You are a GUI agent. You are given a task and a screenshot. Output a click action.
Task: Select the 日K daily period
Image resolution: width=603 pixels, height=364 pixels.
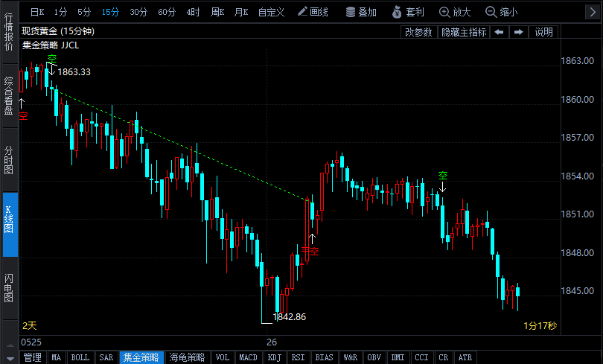tap(36, 12)
